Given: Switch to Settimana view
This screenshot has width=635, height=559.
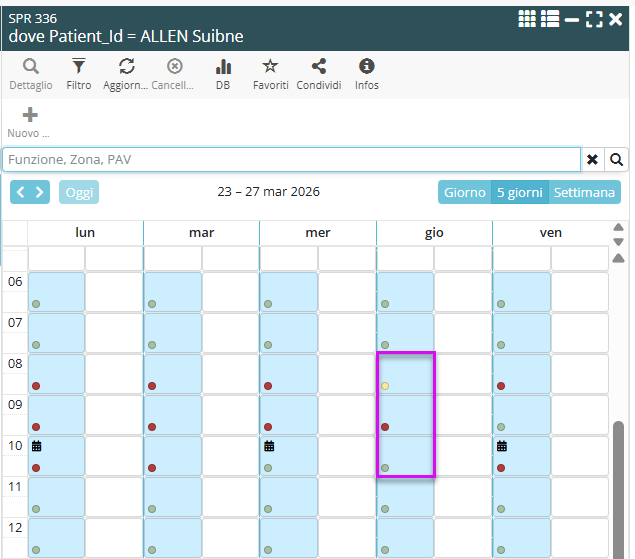Looking at the screenshot, I should (584, 192).
